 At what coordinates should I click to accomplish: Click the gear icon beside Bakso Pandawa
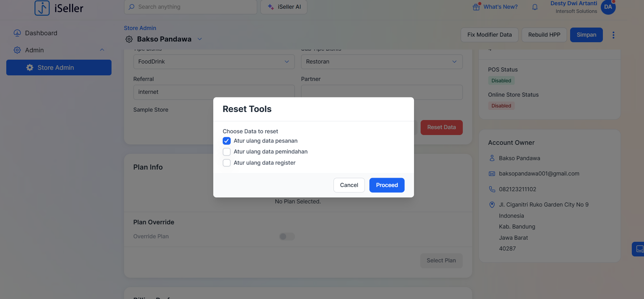(x=129, y=39)
